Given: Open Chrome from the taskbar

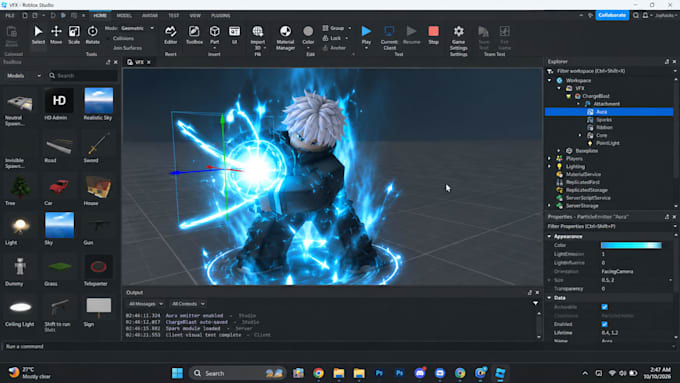Looking at the screenshot, I should [x=318, y=373].
